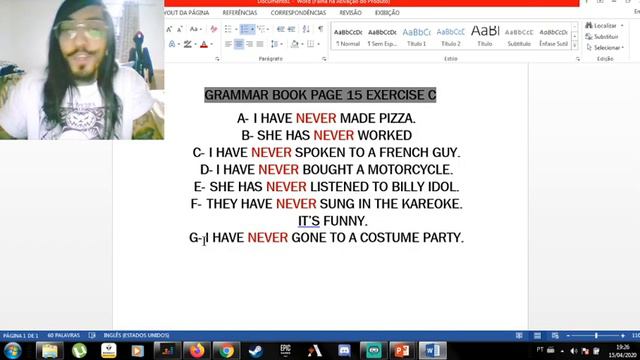
Task: Toggle the numbered list button
Action: tap(244, 29)
